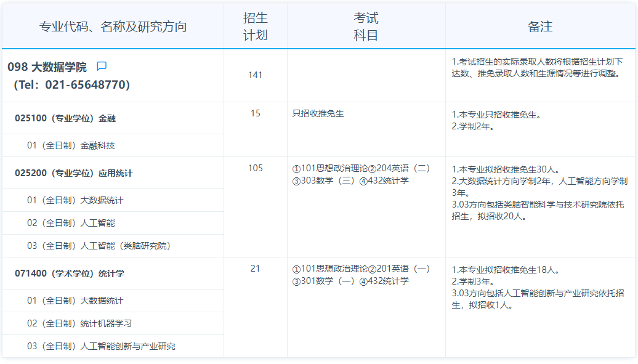
Task: Click the total enrollment number 141
Action: 255,75
